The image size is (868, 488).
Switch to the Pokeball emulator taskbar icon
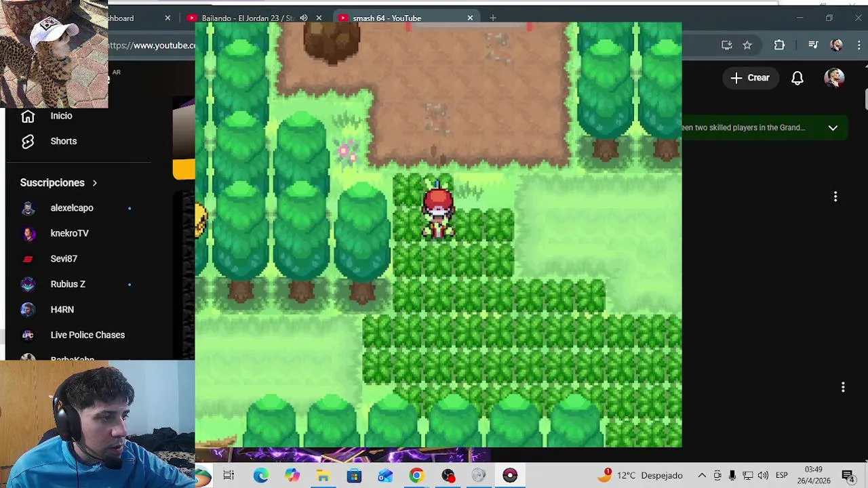(510, 476)
